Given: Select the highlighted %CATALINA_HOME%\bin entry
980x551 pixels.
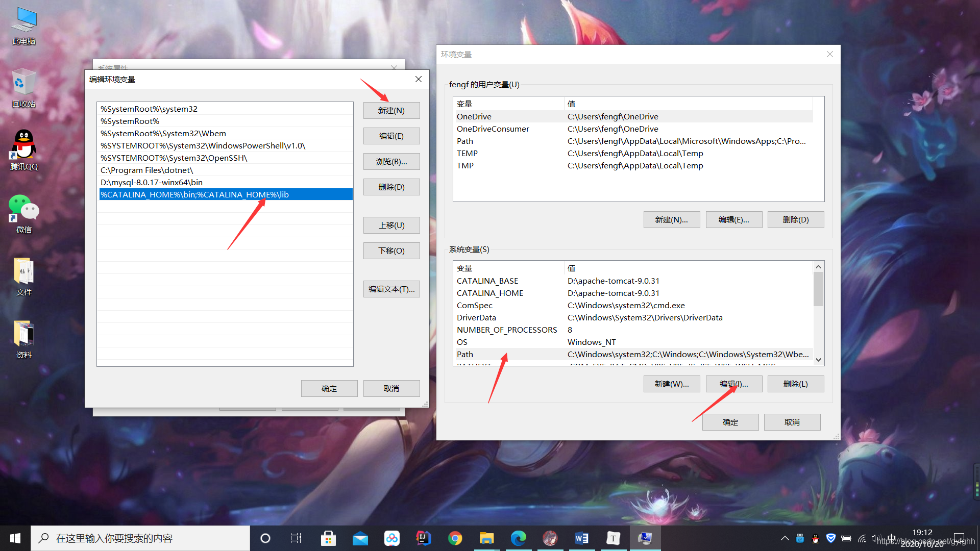Looking at the screenshot, I should [x=225, y=195].
